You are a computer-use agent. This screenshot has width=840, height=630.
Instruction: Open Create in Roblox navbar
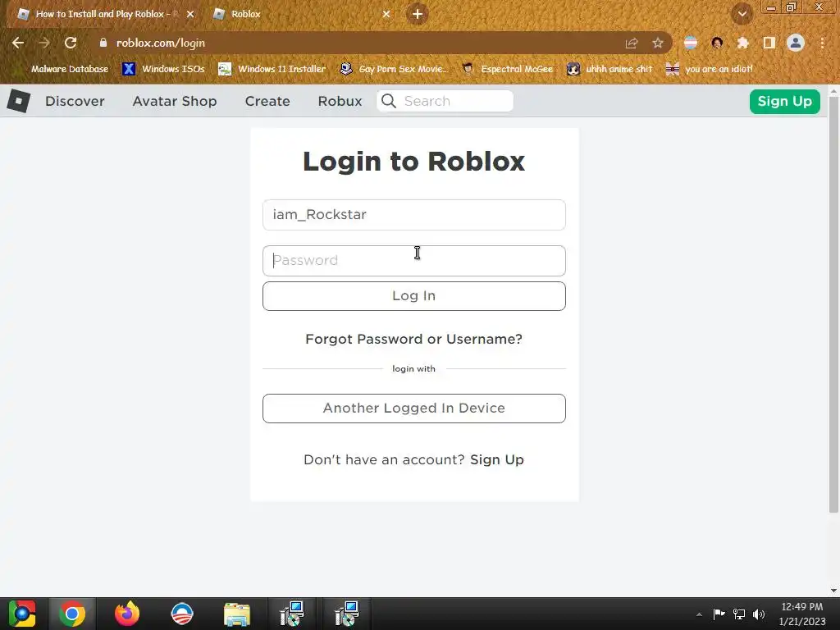pos(267,101)
